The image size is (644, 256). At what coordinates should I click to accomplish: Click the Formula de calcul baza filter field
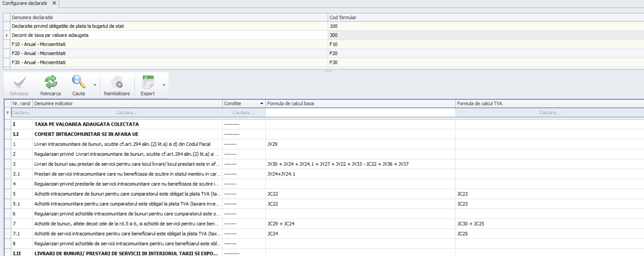point(360,113)
